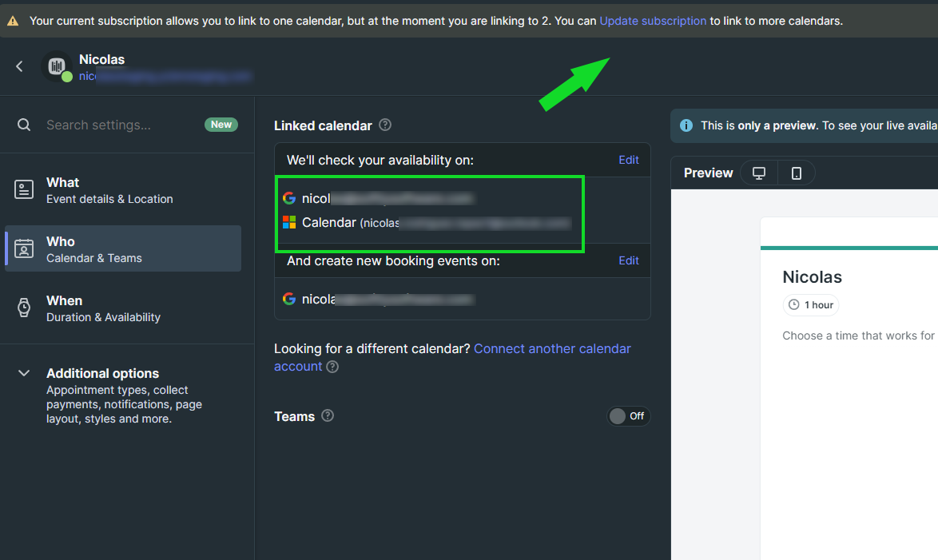Click the Search settings input field
This screenshot has width=938, height=560.
coord(120,125)
